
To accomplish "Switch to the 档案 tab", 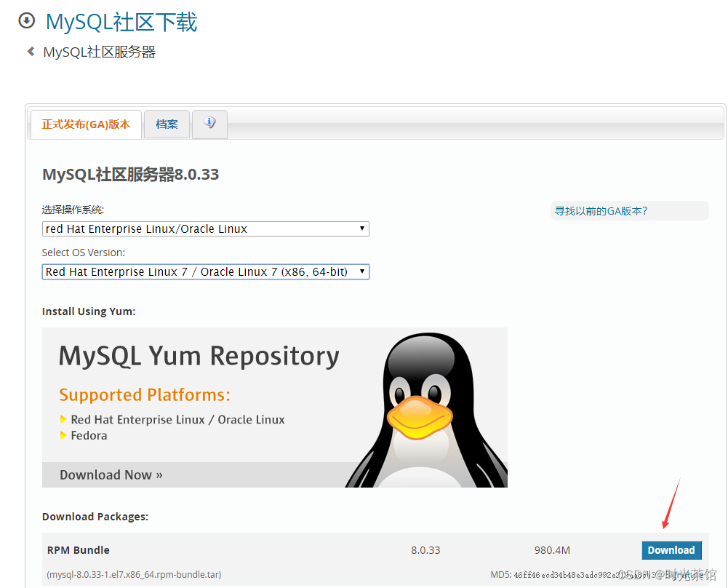I will (167, 124).
